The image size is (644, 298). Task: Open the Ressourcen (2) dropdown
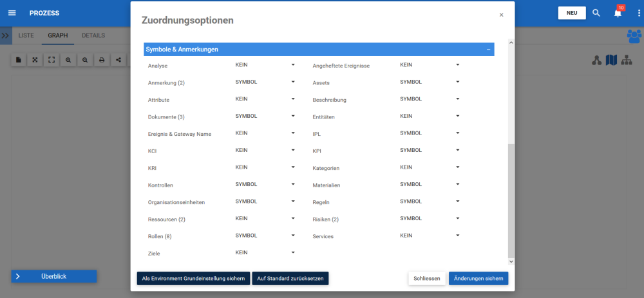pos(265,218)
